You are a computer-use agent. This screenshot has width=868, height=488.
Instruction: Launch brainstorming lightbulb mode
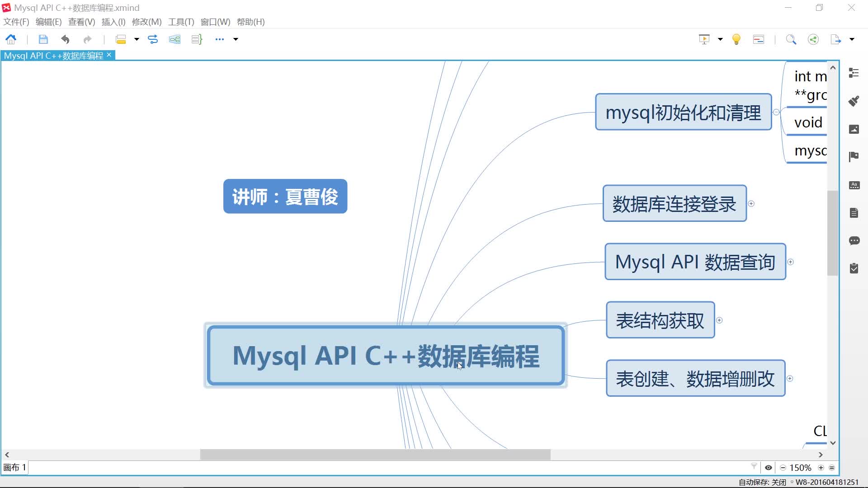(736, 39)
